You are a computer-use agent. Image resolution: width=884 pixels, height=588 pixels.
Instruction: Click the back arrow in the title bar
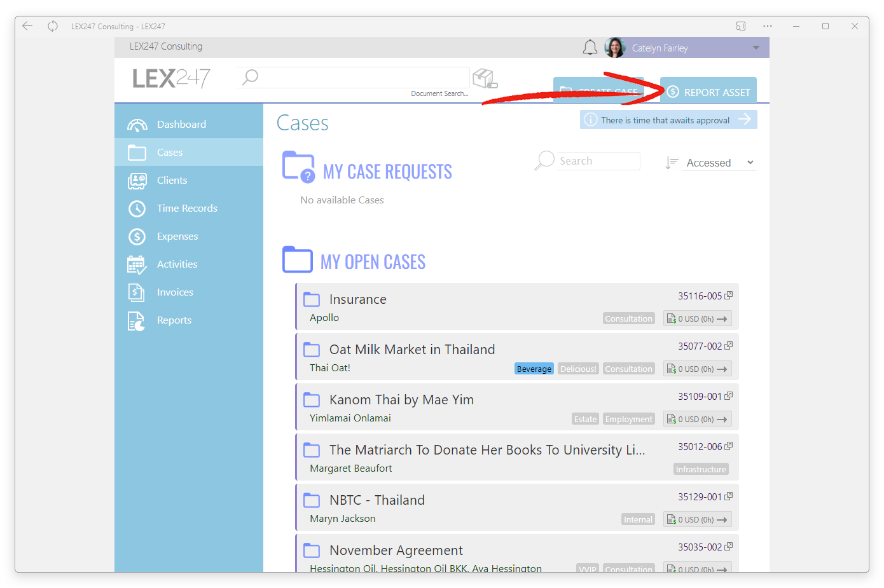point(27,26)
